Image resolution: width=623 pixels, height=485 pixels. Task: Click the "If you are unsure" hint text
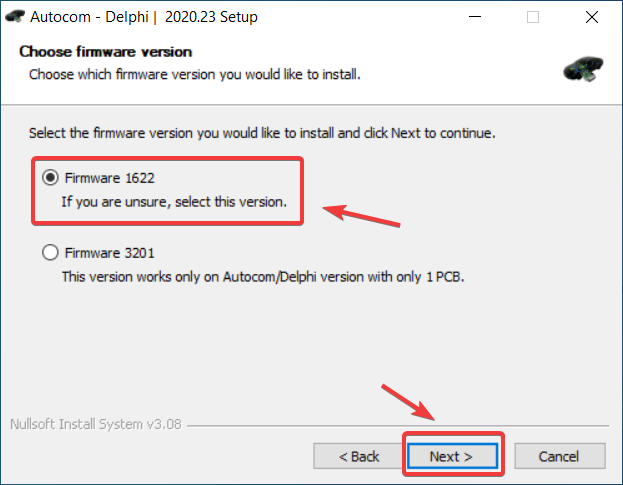[175, 201]
